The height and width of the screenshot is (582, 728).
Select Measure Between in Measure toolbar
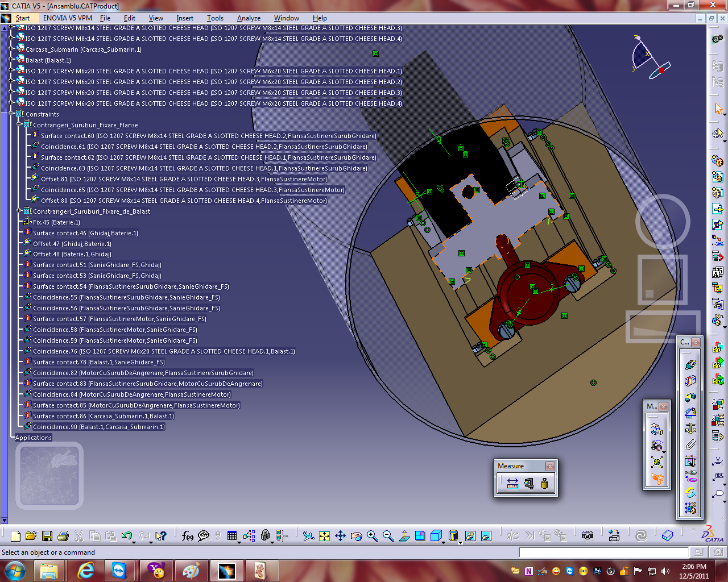click(512, 483)
